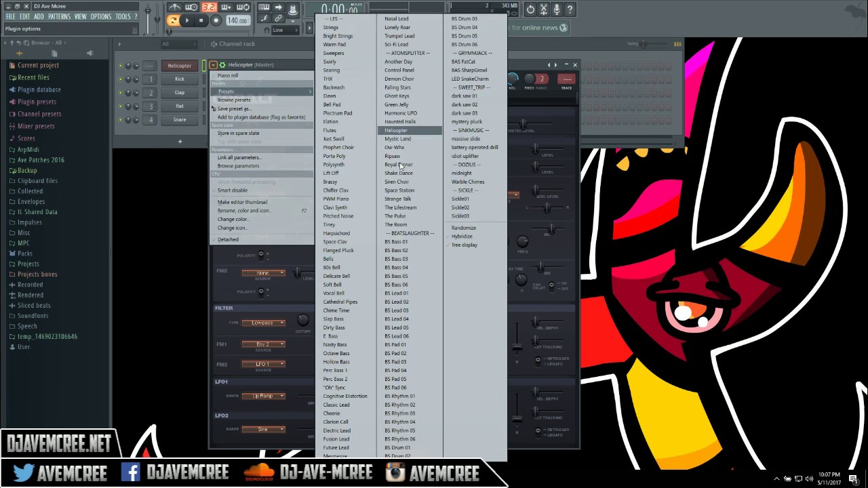Viewport: 868px width, 488px height.
Task: Select the Snare channel button
Action: 179,119
